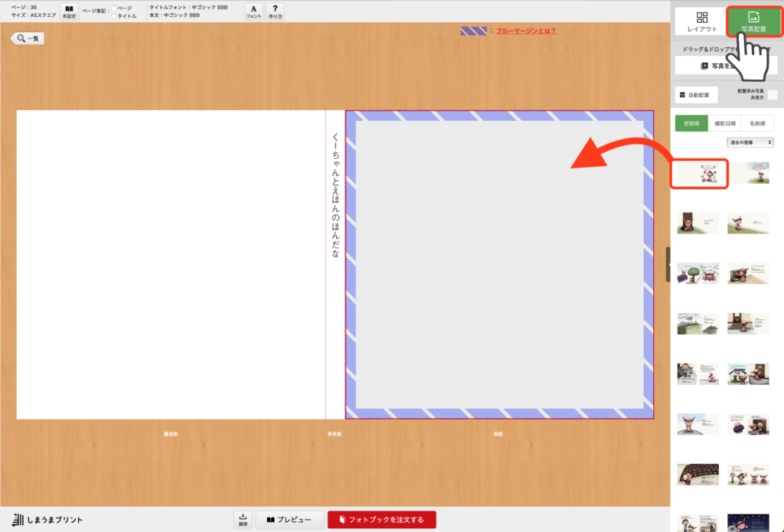Open the ブルーマージンとは？ link
The image size is (784, 532).
point(526,31)
